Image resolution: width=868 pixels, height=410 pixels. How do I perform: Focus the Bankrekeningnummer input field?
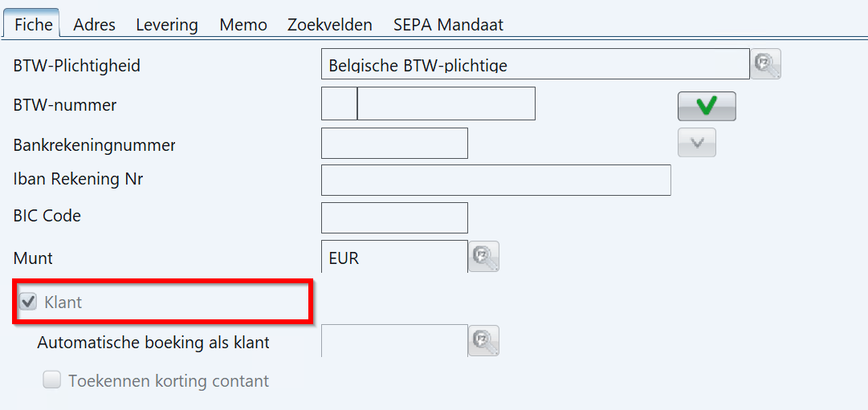pos(395,143)
